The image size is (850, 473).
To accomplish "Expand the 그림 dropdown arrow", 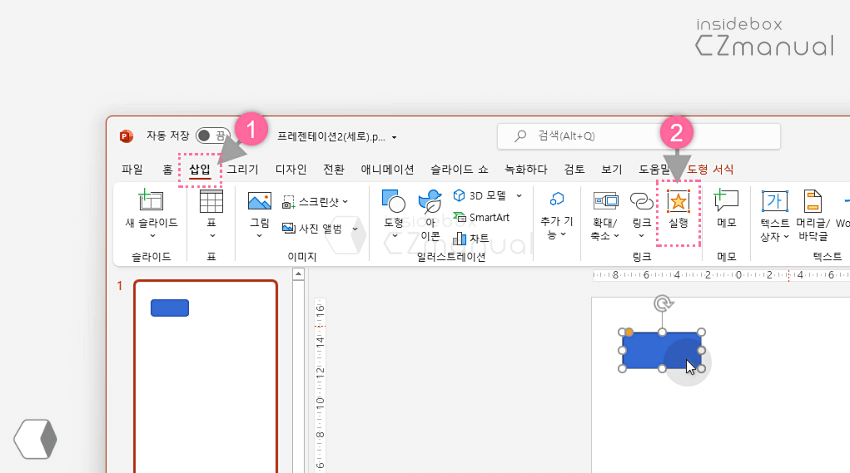I will (x=259, y=236).
